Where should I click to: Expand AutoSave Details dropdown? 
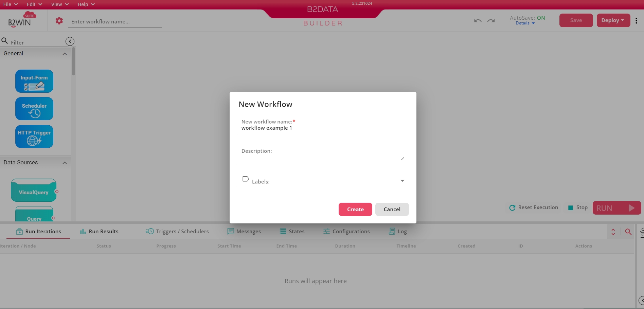525,23
